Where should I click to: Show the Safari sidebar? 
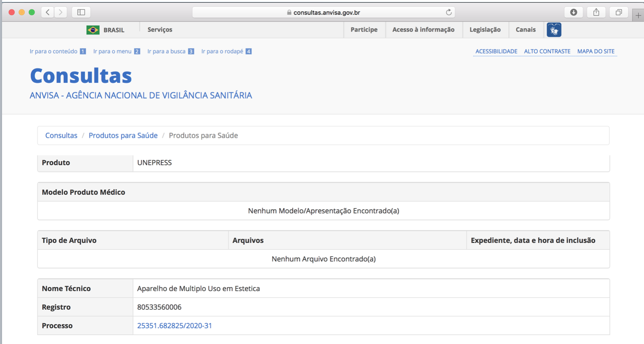click(x=81, y=12)
